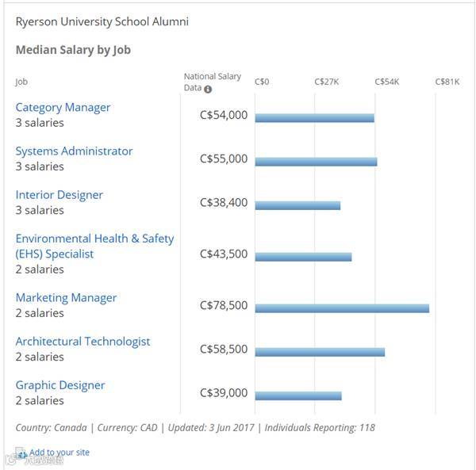Viewport: 476px width, 470px height.
Task: Open the Category Manager job link
Action: (63, 107)
